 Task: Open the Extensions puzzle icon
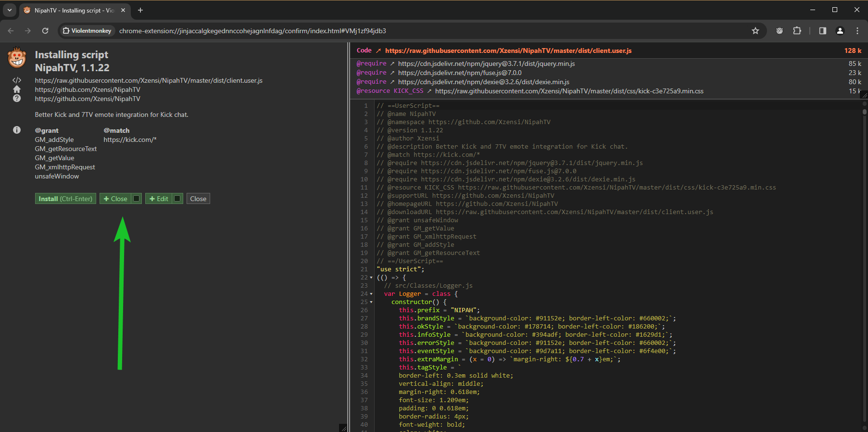(797, 31)
